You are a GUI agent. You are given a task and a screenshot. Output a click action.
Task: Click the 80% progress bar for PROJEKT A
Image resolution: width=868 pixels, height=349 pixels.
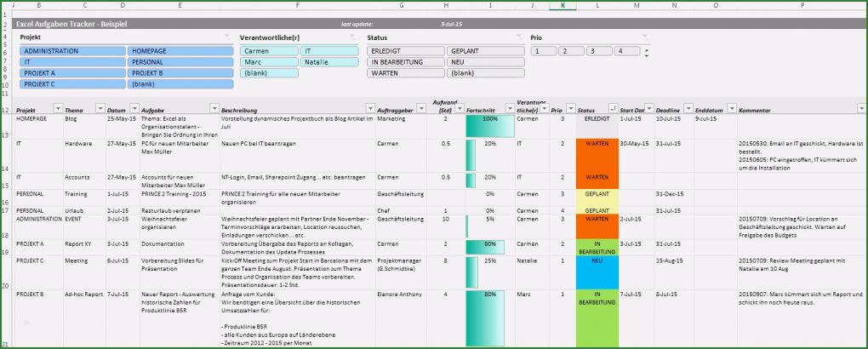coord(485,247)
